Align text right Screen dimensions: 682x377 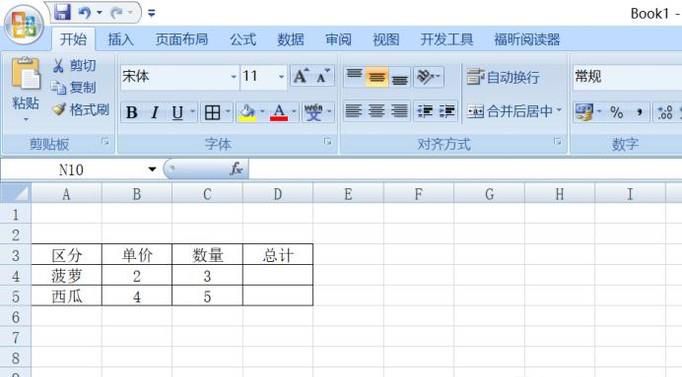click(399, 111)
